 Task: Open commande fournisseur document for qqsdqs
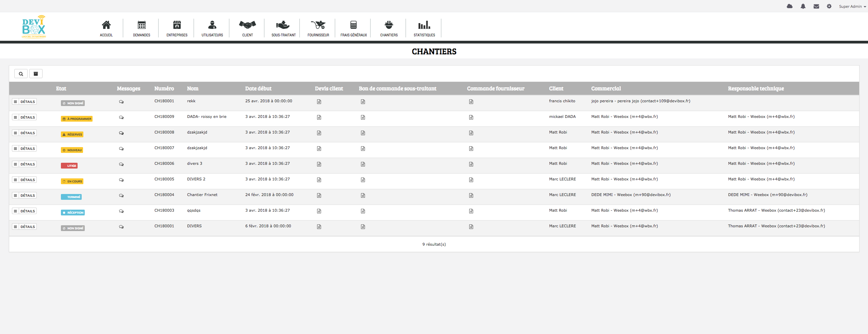coord(471,211)
